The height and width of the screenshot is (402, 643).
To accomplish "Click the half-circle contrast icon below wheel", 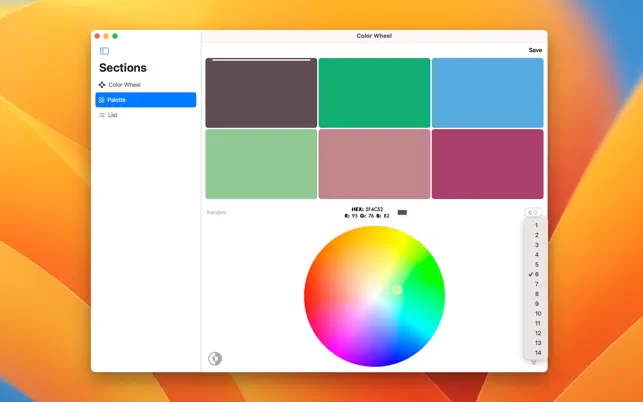I will pyautogui.click(x=215, y=359).
